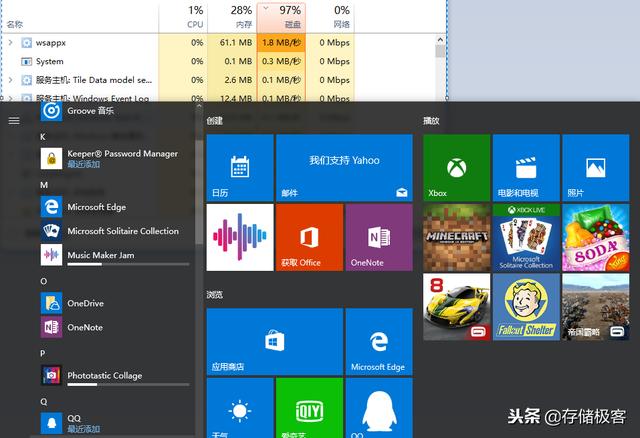Open the 应用商店 store tile
This screenshot has width=640, height=438.
[x=275, y=342]
